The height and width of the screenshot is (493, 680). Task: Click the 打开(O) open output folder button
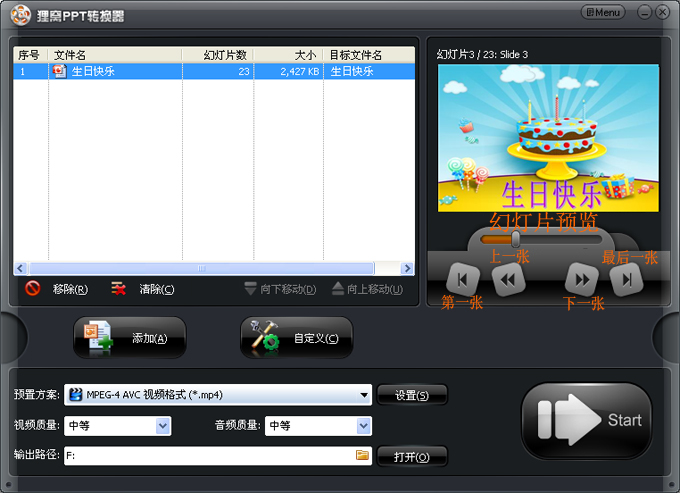coord(412,457)
